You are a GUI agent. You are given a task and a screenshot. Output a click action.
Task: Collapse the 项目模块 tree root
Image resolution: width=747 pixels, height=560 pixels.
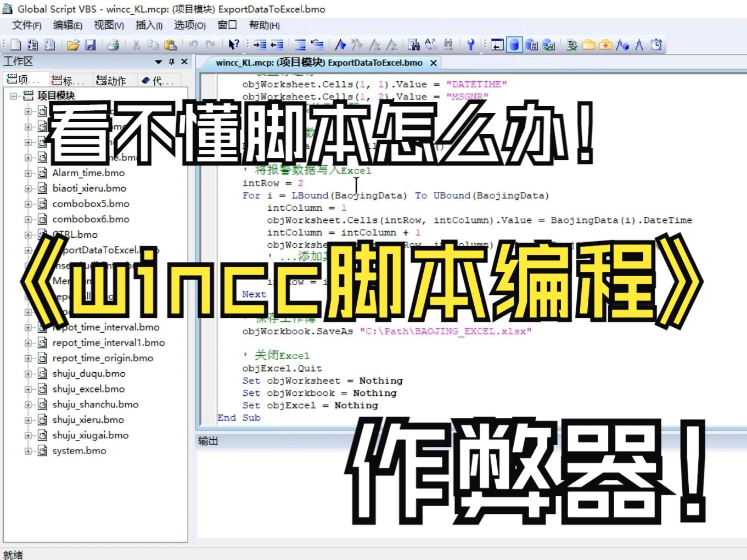click(12, 95)
